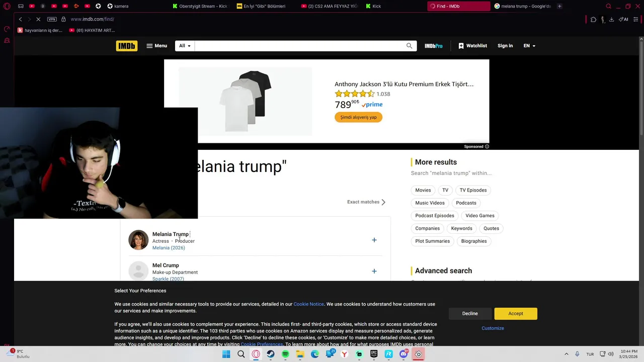The width and height of the screenshot is (644, 362).
Task: Accept the cookie preferences
Action: pyautogui.click(x=516, y=314)
